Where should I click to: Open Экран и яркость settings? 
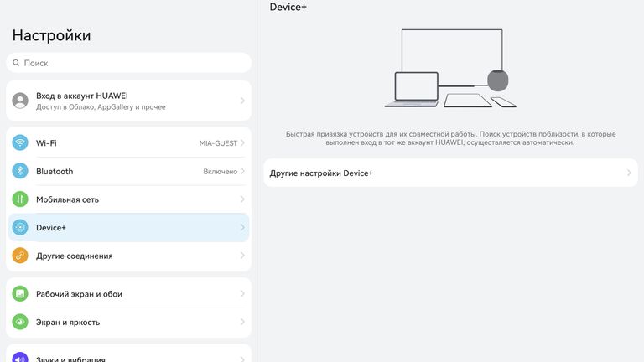128,322
